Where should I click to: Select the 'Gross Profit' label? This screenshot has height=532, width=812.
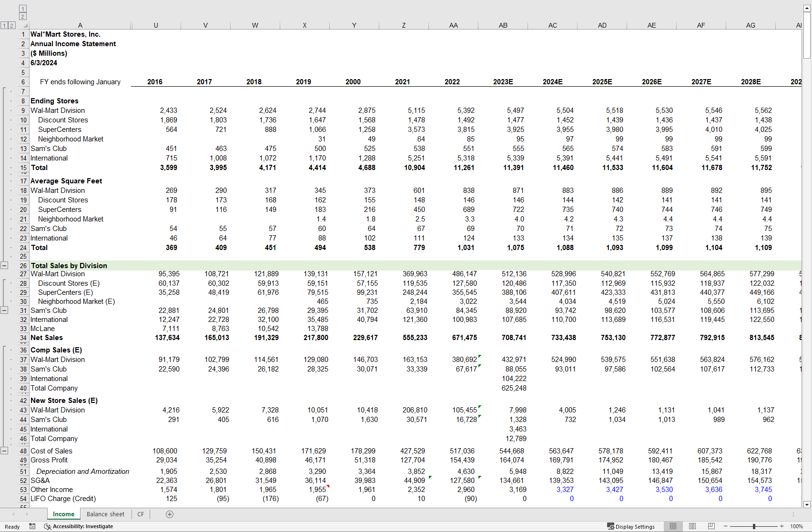(49, 460)
